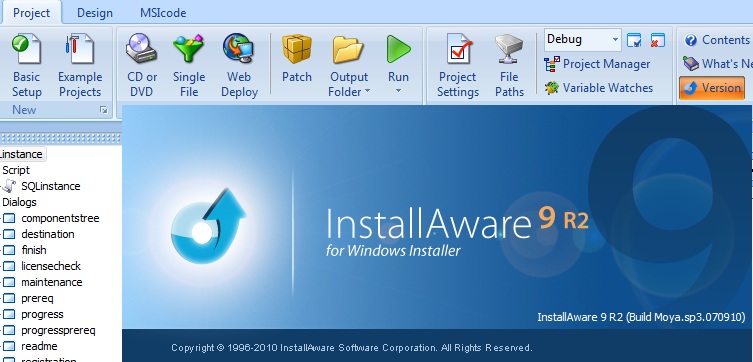Click the red X window icon beside Debug
This screenshot has width=753, height=362.
pos(657,40)
